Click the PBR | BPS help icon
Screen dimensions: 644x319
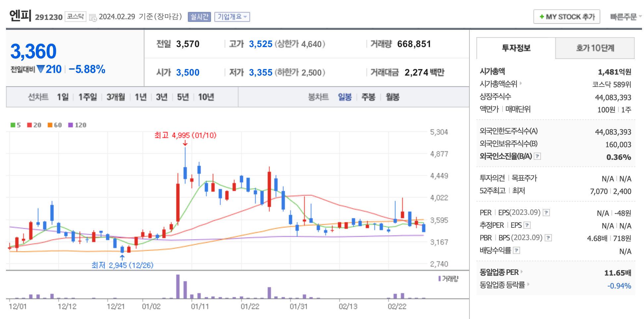pos(549,237)
